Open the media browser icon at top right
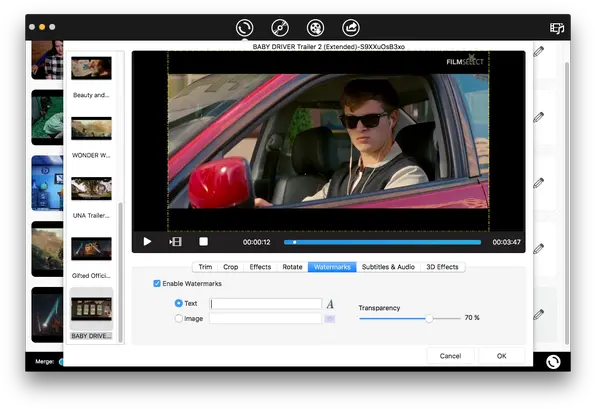 (x=557, y=28)
